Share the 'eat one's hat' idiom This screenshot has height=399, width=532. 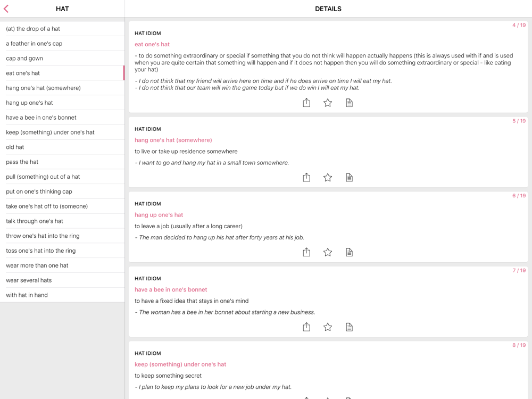(306, 103)
